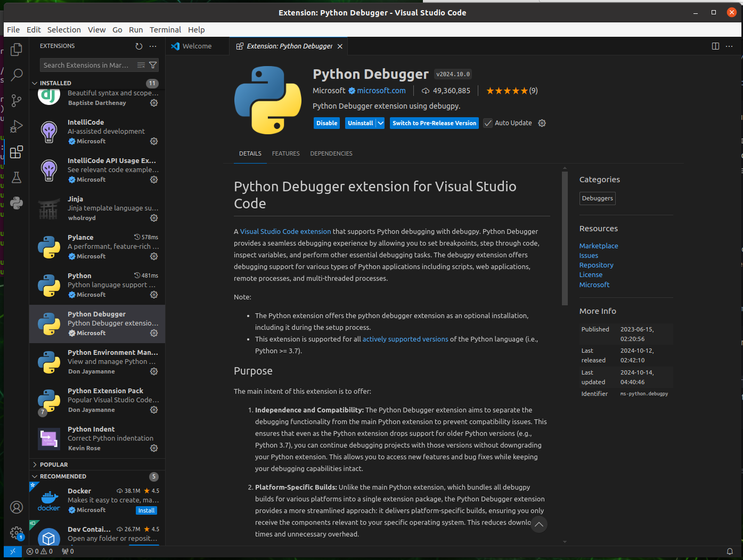Open the Testing flask icon
The height and width of the screenshot is (560, 743).
pyautogui.click(x=17, y=177)
